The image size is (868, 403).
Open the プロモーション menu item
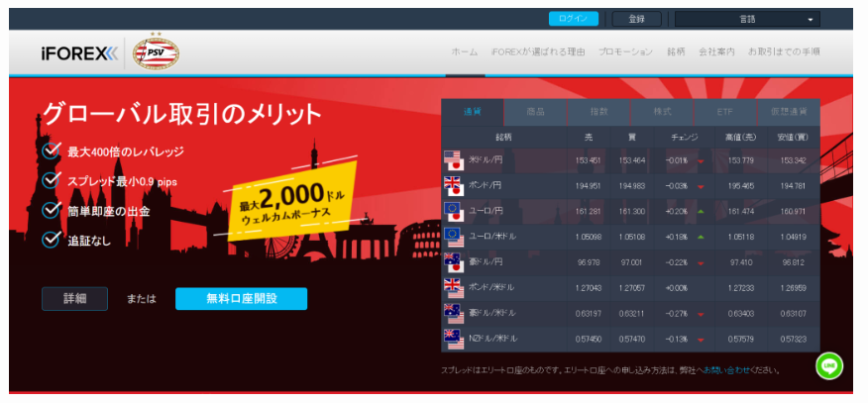click(x=625, y=51)
